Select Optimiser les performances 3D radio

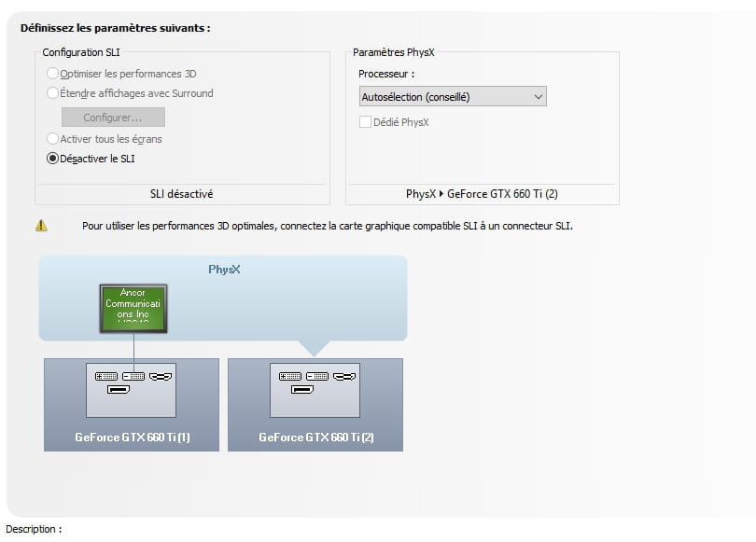[52, 74]
